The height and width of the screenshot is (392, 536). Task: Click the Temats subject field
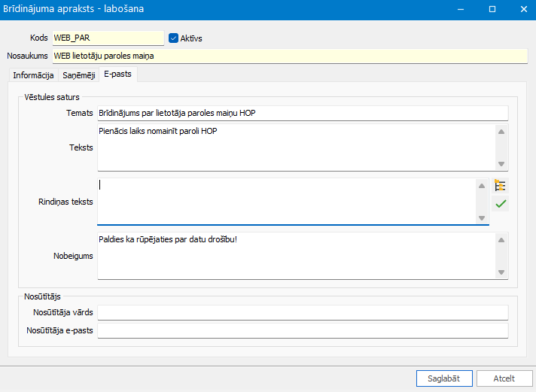[x=303, y=113]
